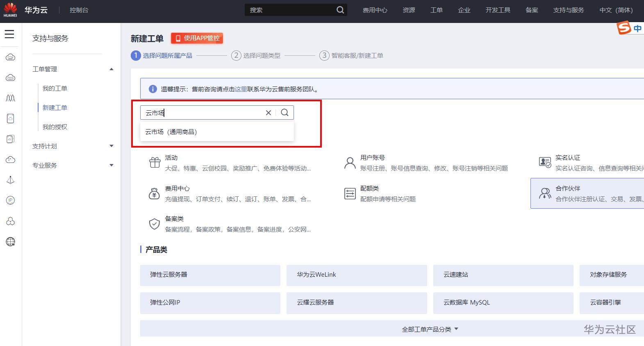
Task: Open 我的工单 in sidebar
Action: (55, 88)
